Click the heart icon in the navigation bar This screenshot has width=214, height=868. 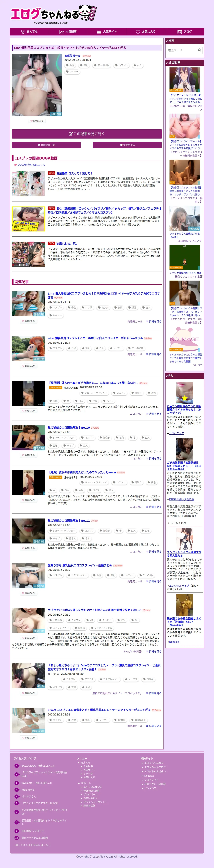(138, 32)
